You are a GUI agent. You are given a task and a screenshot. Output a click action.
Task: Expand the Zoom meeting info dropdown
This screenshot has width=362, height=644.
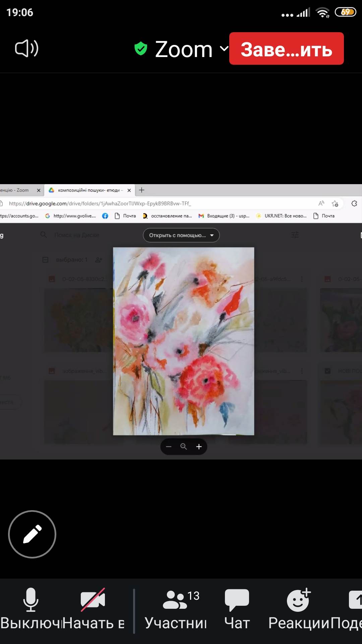point(224,49)
